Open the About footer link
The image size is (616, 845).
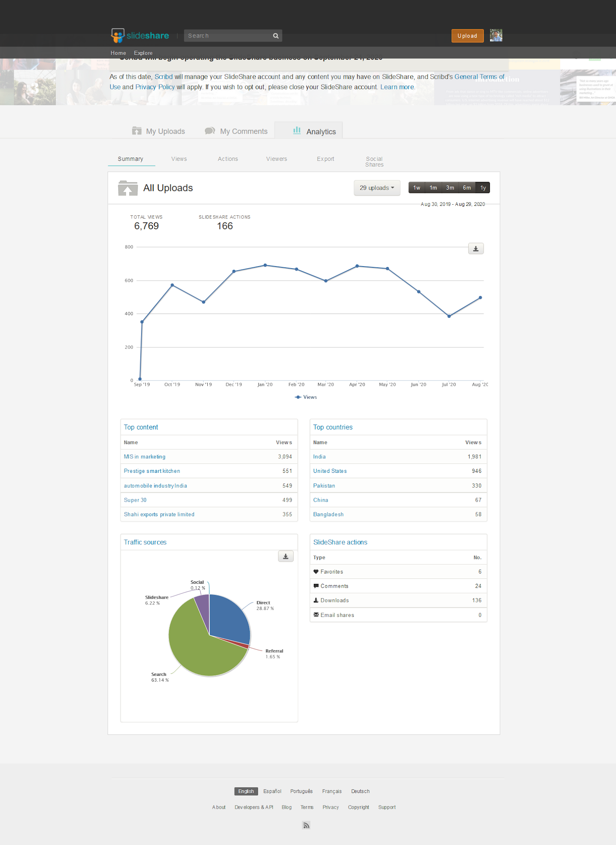(219, 807)
